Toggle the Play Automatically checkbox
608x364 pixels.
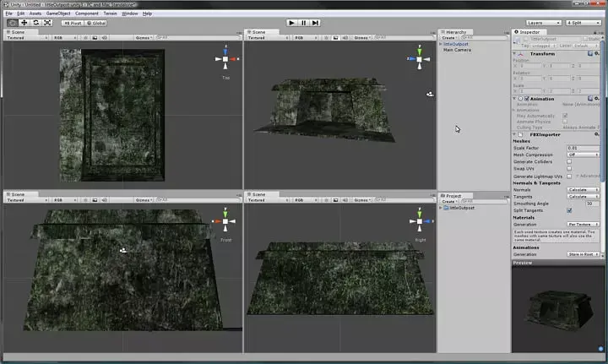[x=565, y=116]
